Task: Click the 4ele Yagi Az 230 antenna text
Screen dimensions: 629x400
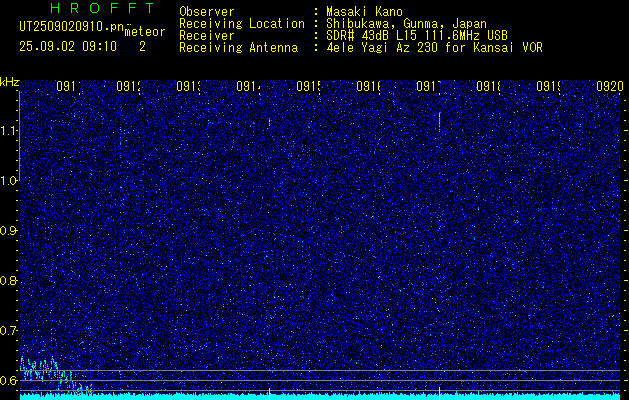Action: tap(434, 48)
